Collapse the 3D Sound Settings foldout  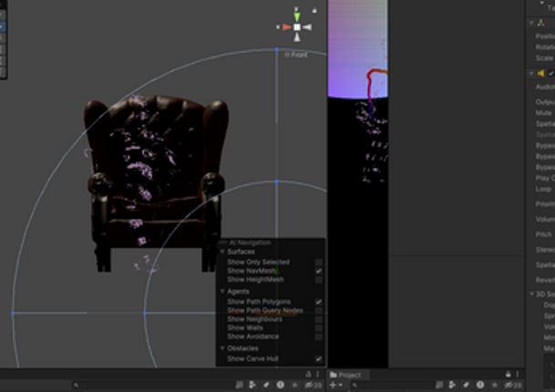point(531,294)
